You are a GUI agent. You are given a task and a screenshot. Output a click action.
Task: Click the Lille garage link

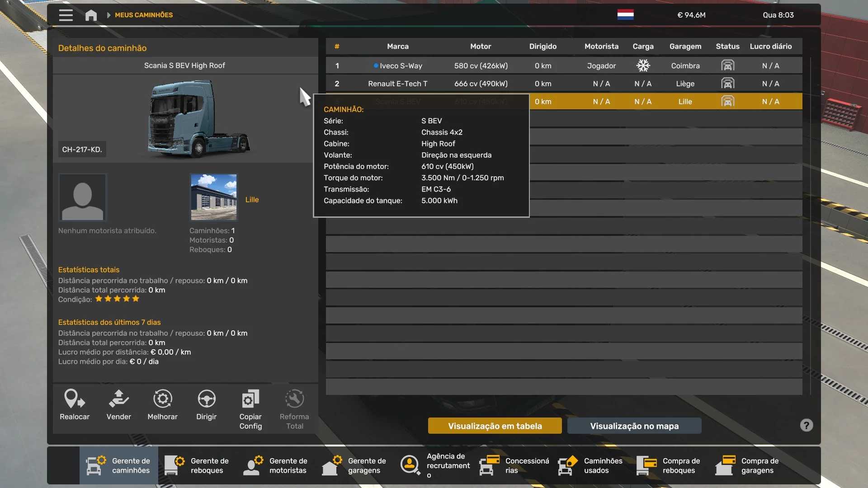pos(252,200)
